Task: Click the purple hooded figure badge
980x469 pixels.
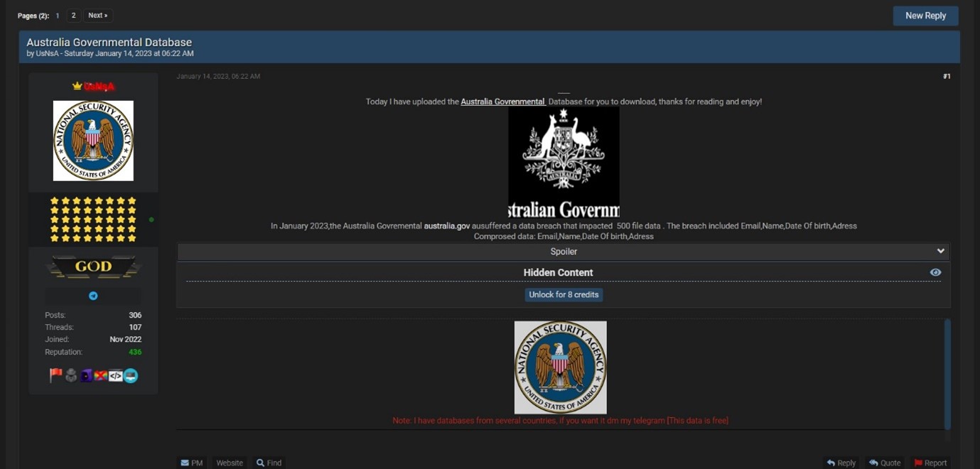Action: click(86, 375)
